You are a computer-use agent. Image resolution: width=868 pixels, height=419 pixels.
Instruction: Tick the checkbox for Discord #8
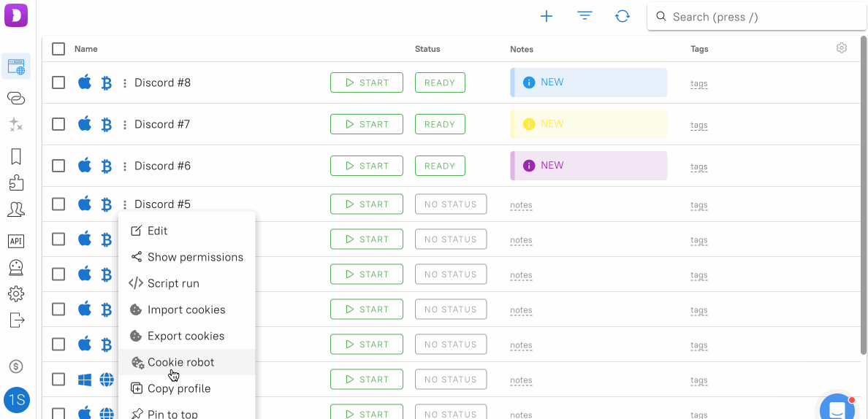[58, 82]
